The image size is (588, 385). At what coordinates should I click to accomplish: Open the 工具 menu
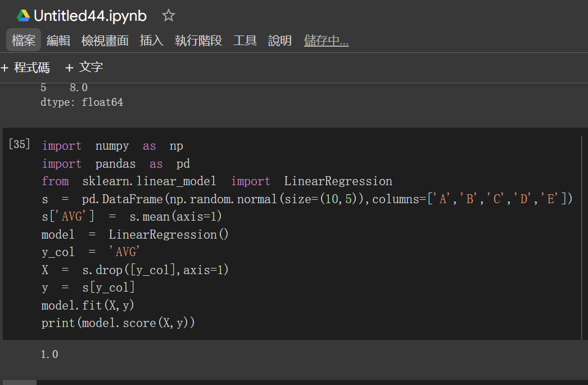click(x=245, y=40)
